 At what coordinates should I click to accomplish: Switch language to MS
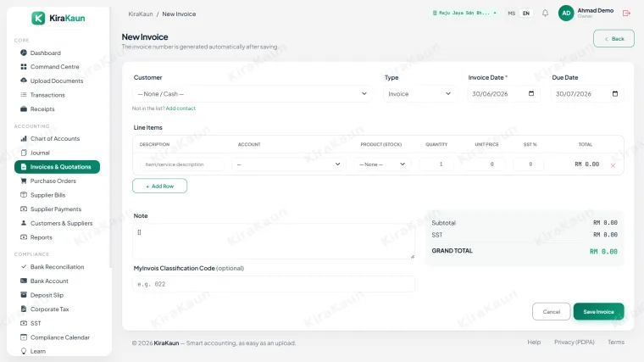point(511,14)
